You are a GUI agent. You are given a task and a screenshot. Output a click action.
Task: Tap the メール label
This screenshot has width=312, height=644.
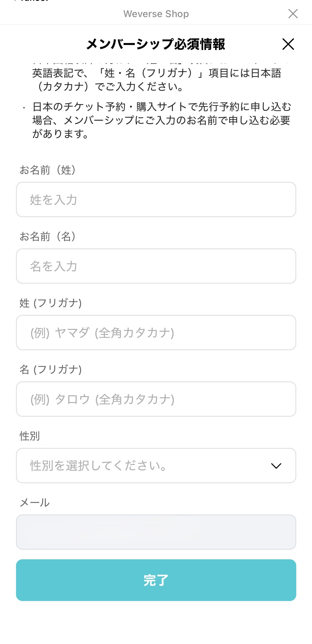pyautogui.click(x=35, y=503)
